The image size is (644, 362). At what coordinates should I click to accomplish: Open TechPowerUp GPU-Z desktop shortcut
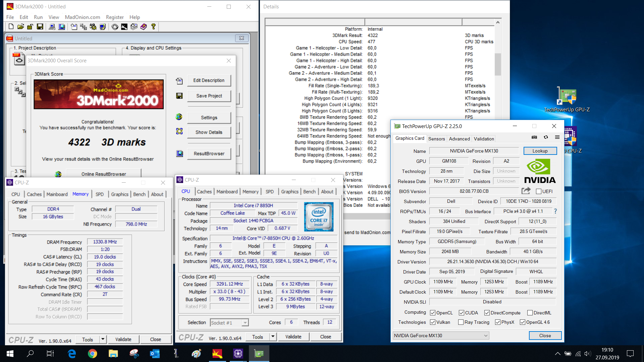pyautogui.click(x=567, y=100)
